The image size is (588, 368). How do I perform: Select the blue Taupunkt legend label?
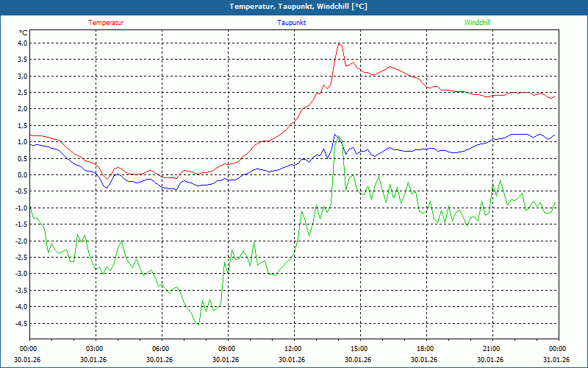(x=292, y=23)
